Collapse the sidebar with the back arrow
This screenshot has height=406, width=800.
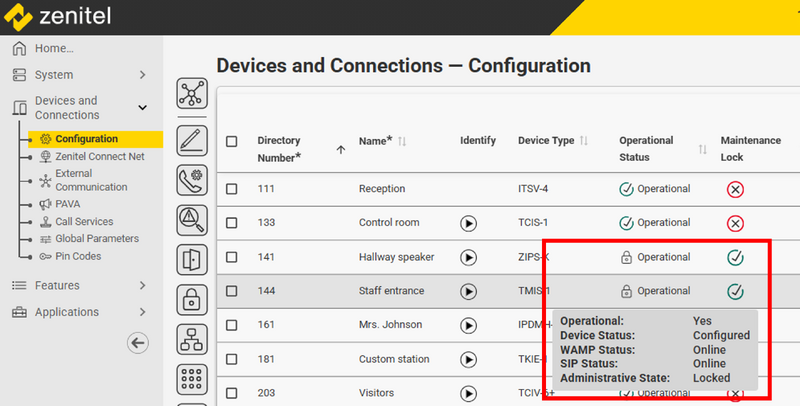138,343
